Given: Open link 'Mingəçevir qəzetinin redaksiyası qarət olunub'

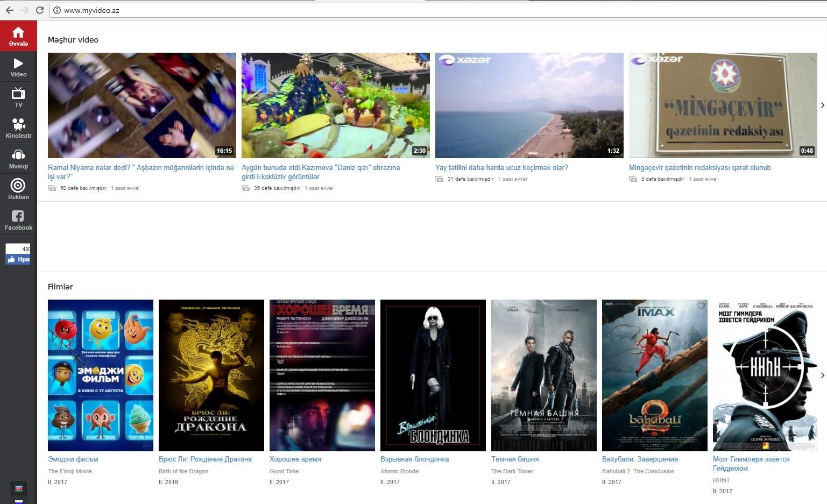Looking at the screenshot, I should 699,167.
